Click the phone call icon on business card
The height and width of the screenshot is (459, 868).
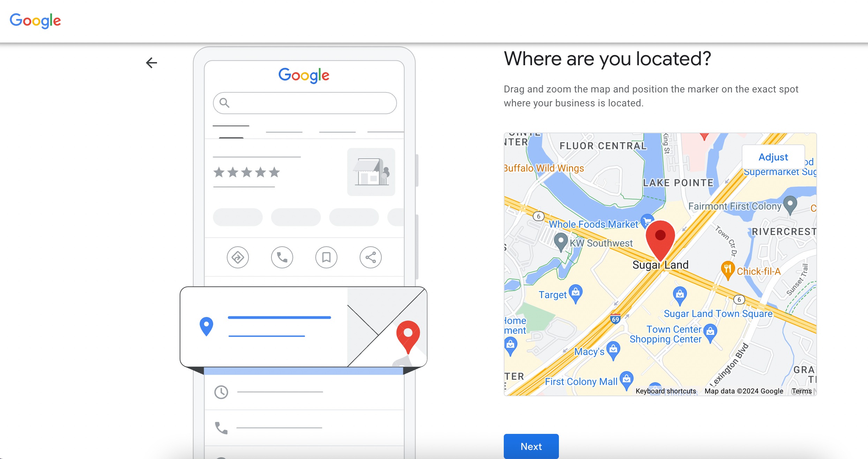click(282, 256)
